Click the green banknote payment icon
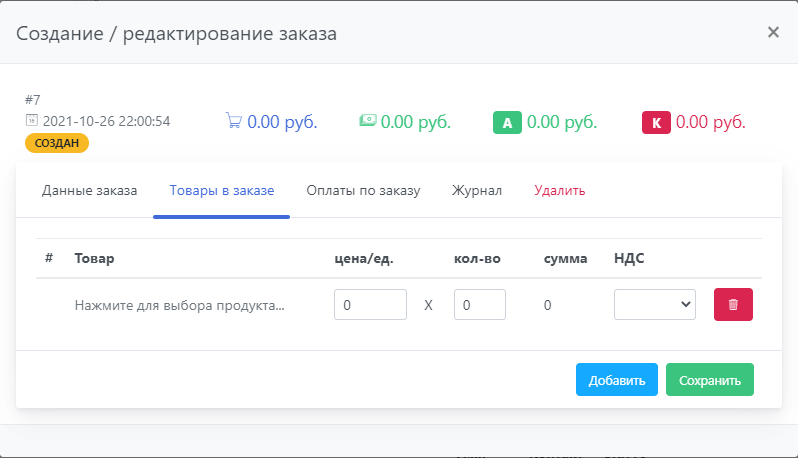 point(368,121)
